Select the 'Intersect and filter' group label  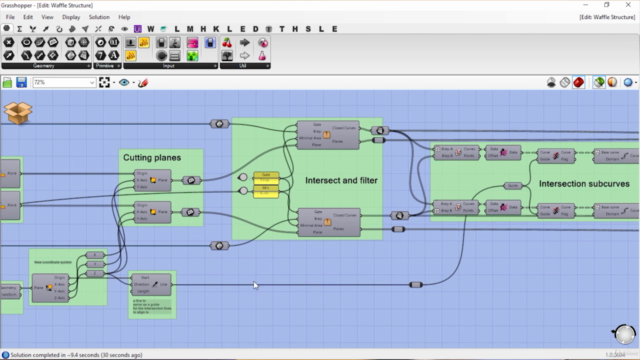[x=341, y=180]
